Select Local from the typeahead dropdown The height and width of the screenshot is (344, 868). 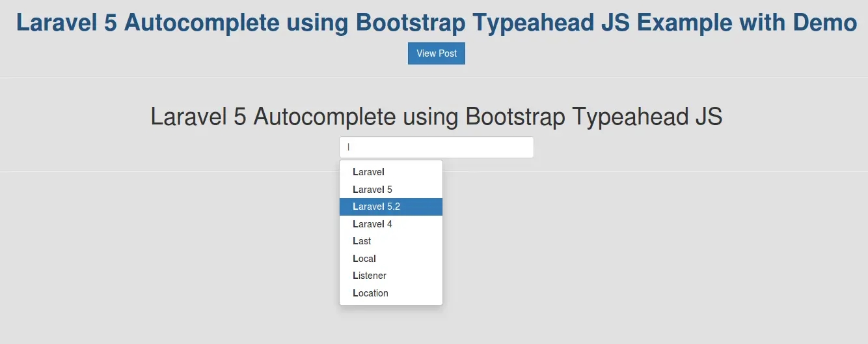[364, 259]
